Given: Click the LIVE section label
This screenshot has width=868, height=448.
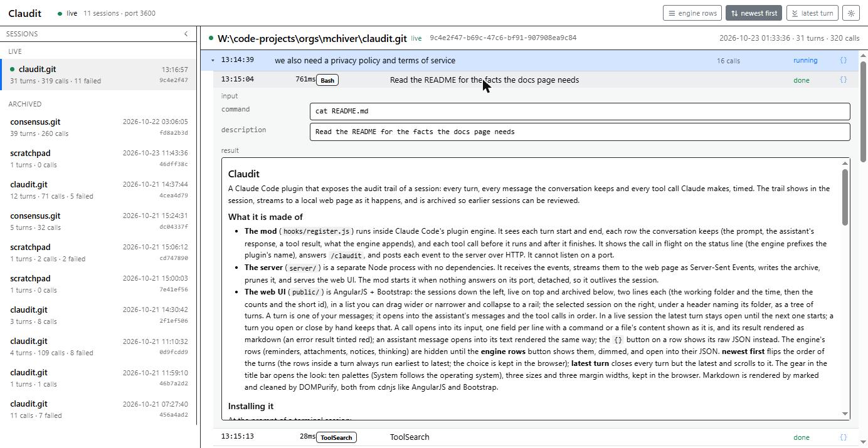Looking at the screenshot, I should [15, 51].
